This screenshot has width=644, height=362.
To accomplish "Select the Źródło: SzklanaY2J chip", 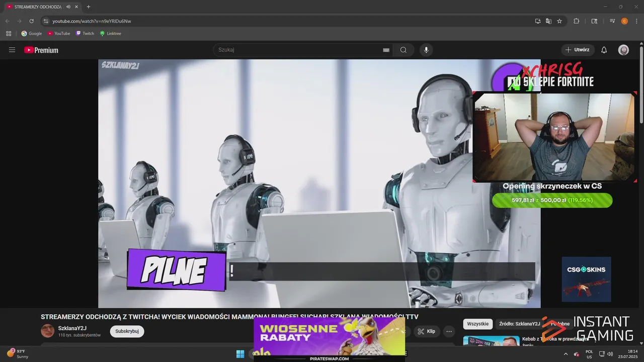I will click(x=520, y=324).
